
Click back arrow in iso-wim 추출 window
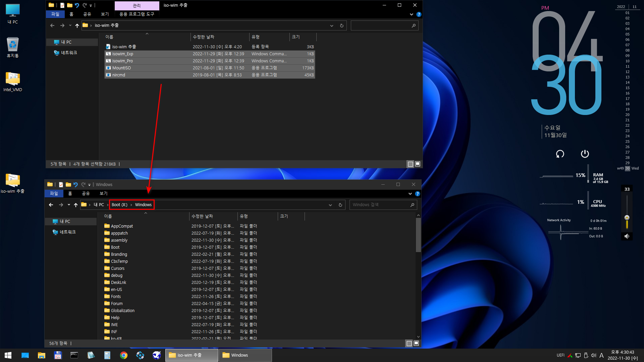[52, 25]
